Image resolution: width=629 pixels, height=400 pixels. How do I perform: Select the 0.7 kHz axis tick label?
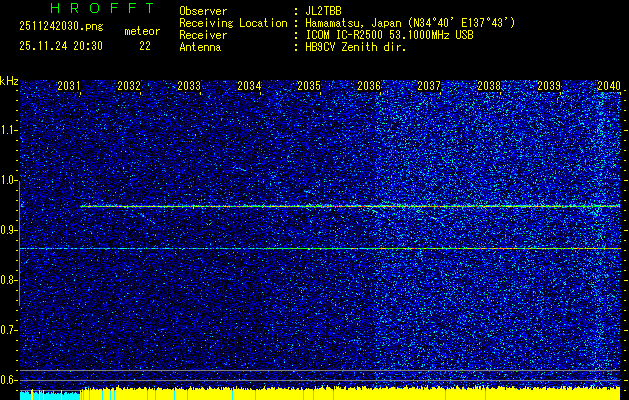pos(10,329)
